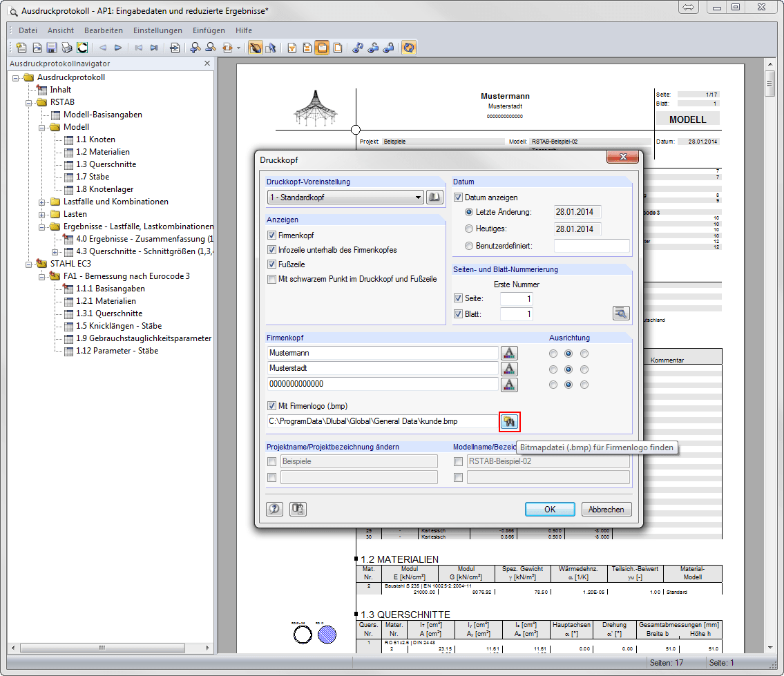Click the printer toolbar icon
The image size is (784, 676).
click(67, 48)
